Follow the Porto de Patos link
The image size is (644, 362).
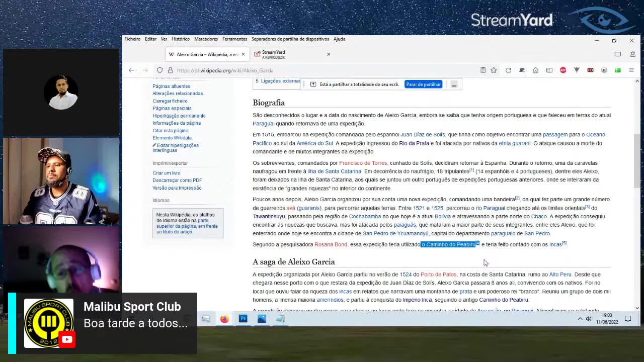click(438, 275)
